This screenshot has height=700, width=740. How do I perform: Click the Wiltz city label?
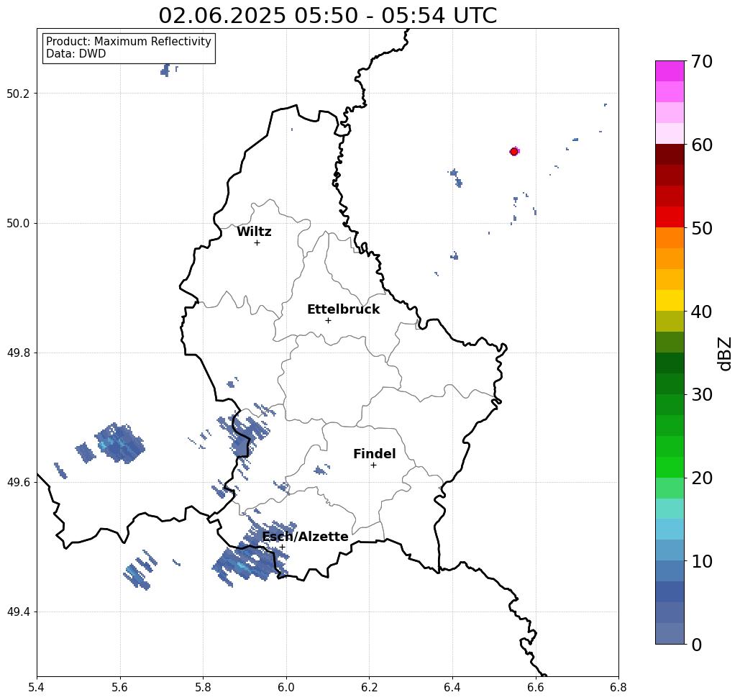coord(254,232)
